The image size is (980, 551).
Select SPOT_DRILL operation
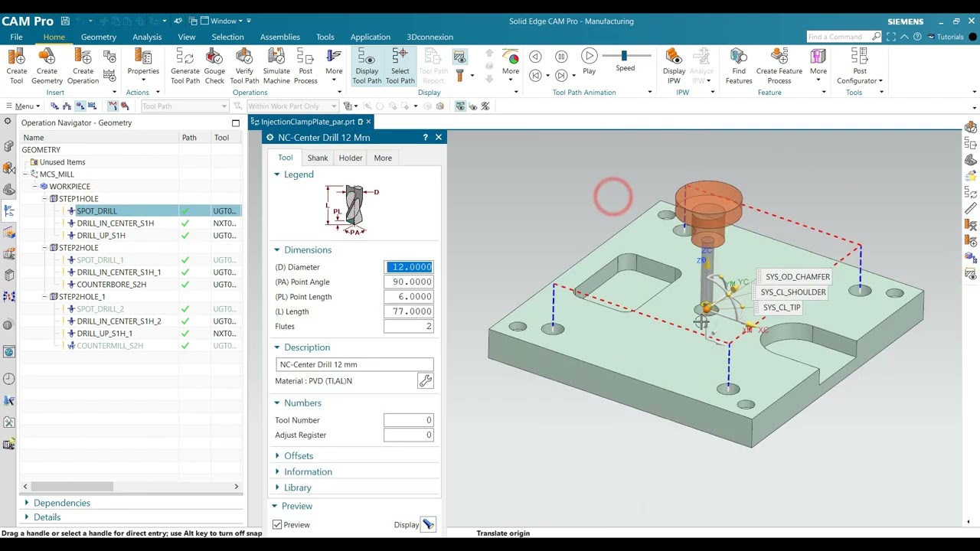click(96, 211)
